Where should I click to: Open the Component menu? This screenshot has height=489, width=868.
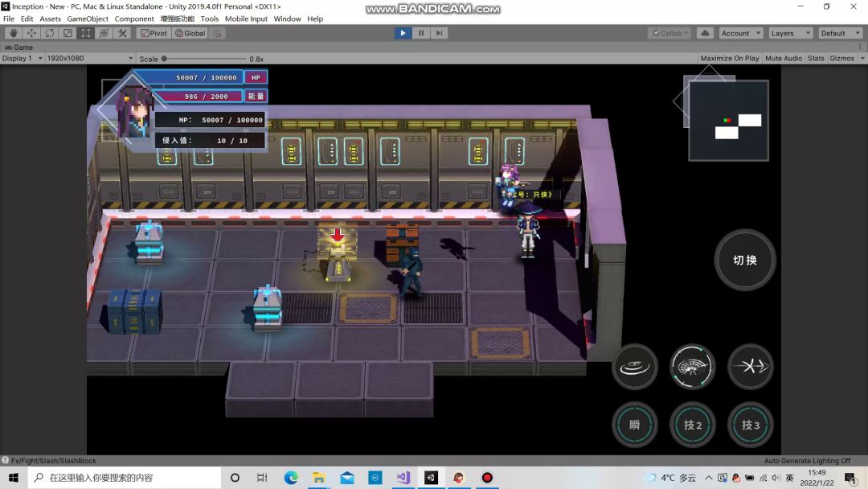coord(134,18)
